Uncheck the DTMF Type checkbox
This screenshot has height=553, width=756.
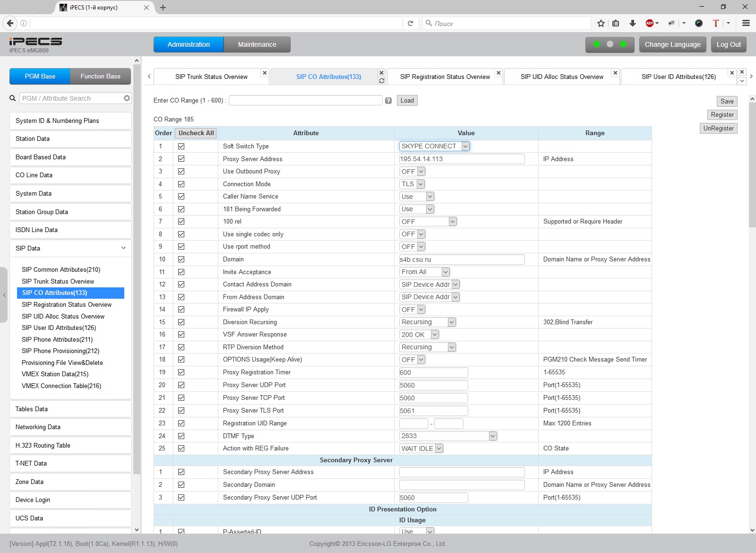point(181,436)
